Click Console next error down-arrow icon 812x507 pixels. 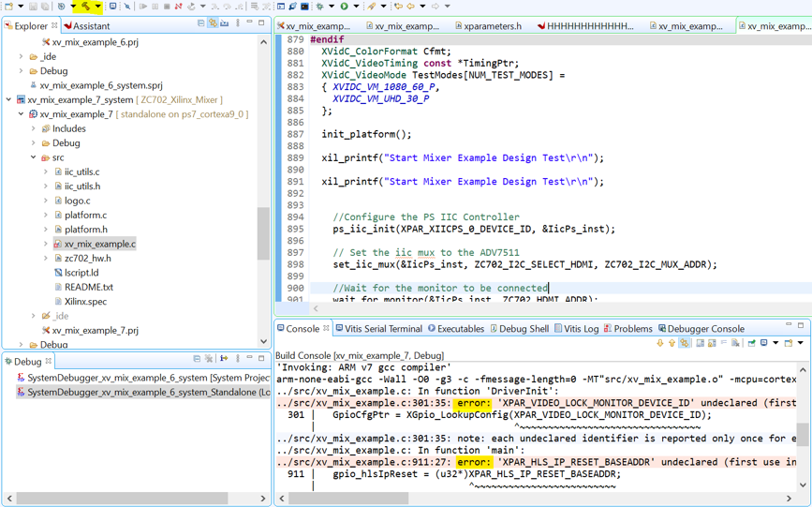659,343
